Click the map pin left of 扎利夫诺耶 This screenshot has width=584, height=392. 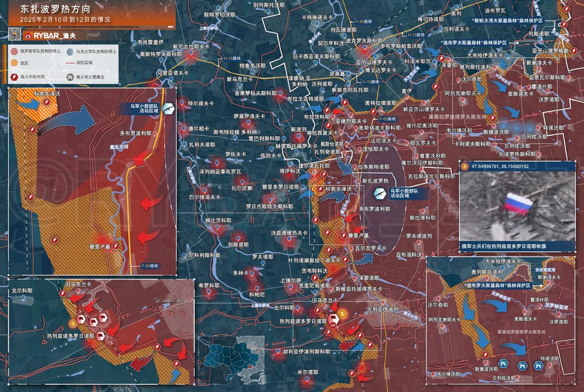tap(184, 144)
